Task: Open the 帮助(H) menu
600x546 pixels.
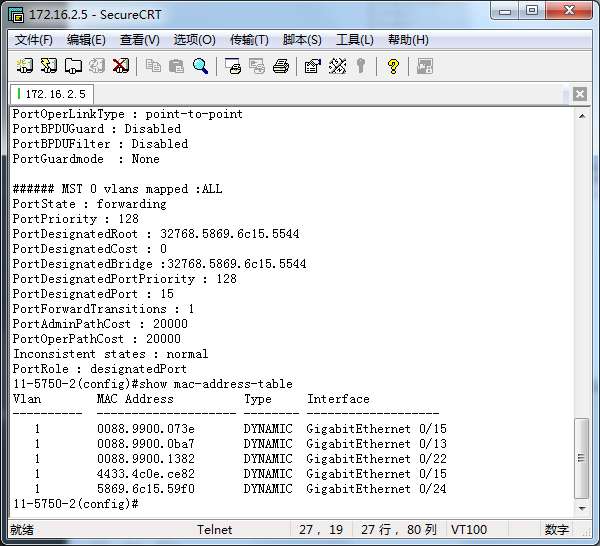Action: (x=408, y=40)
